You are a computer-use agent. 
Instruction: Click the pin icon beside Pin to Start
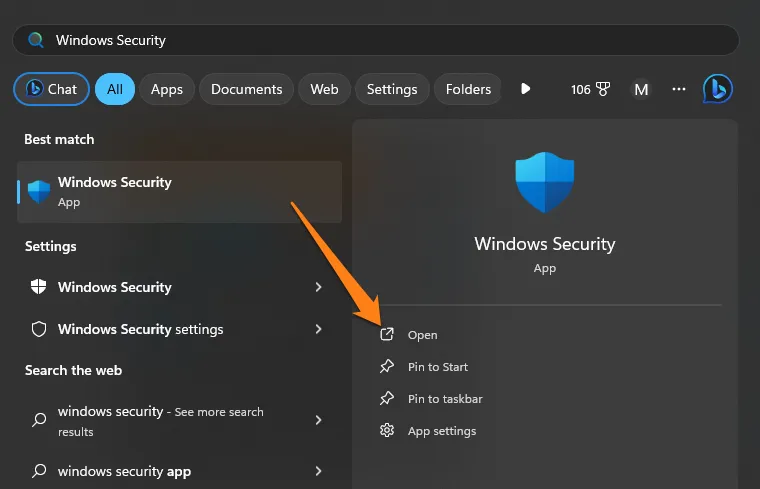387,366
